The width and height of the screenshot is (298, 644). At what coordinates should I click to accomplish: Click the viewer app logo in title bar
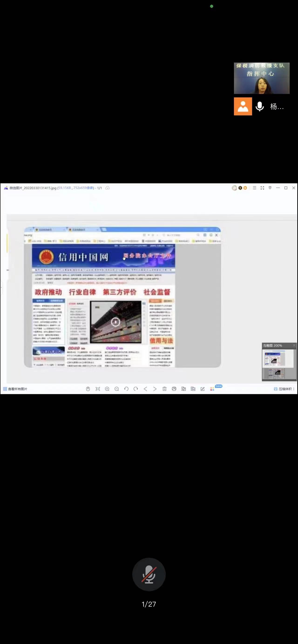coord(6,188)
